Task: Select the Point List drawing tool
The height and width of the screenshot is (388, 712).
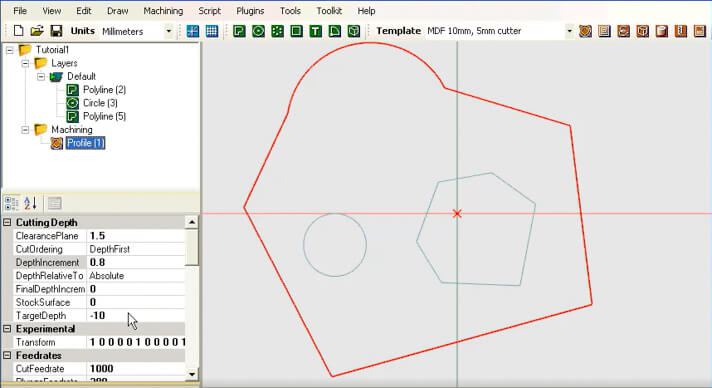Action: click(x=277, y=31)
